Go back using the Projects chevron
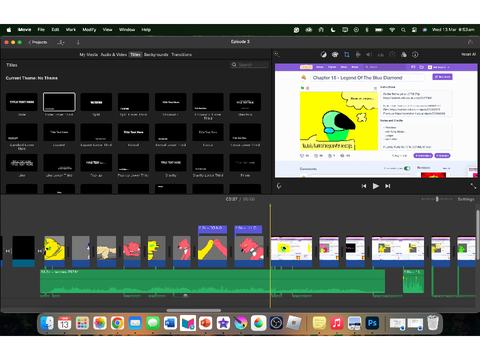The height and width of the screenshot is (360, 480). click(x=38, y=42)
